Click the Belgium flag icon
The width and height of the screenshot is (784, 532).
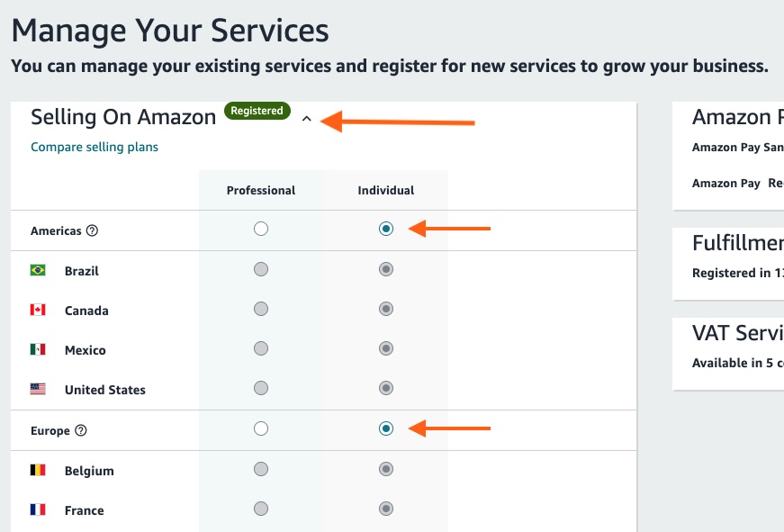[x=38, y=470]
